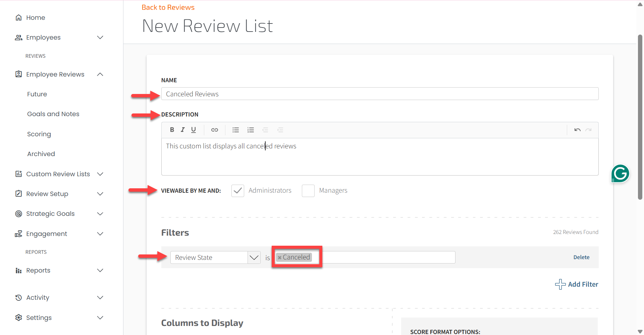
Task: Open Goals and Notes submenu item
Action: pos(53,114)
